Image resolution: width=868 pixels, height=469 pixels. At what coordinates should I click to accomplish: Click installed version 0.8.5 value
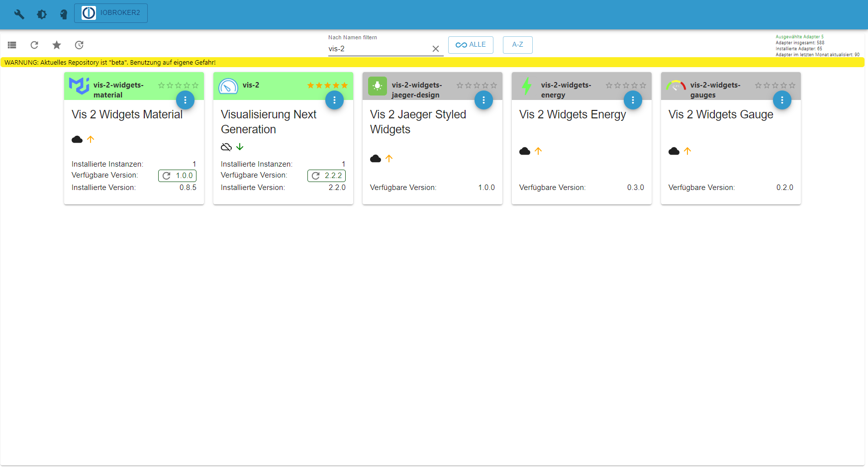tap(188, 188)
